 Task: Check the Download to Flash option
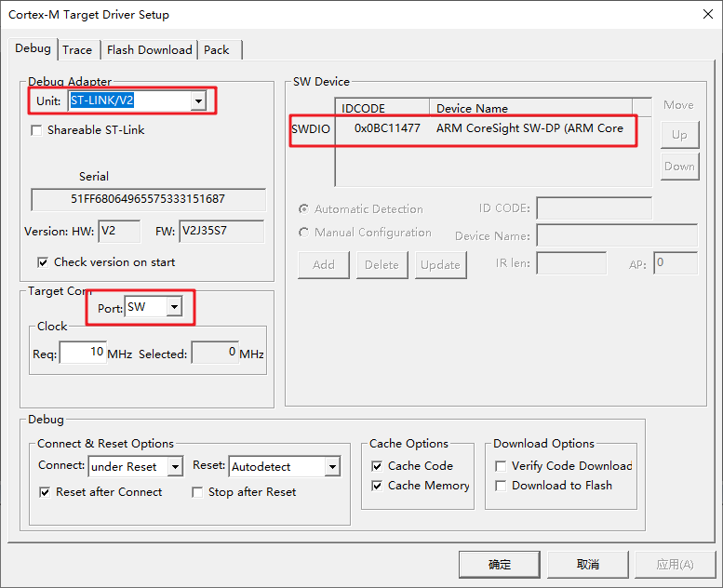pos(501,486)
